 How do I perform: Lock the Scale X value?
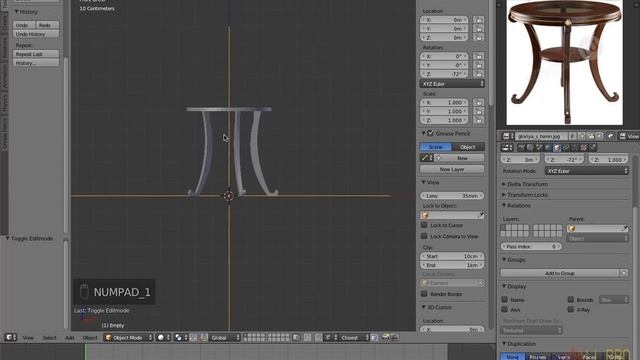478,102
